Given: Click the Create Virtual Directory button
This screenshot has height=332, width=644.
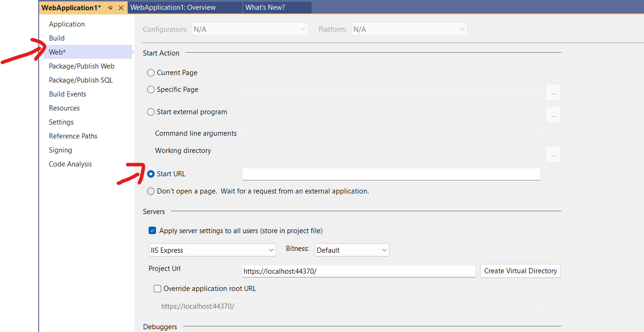Looking at the screenshot, I should point(520,271).
